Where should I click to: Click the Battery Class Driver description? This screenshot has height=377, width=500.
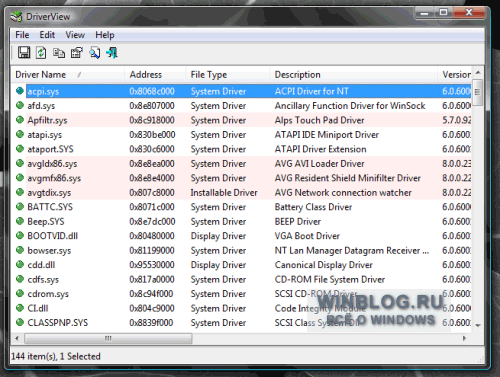313,207
